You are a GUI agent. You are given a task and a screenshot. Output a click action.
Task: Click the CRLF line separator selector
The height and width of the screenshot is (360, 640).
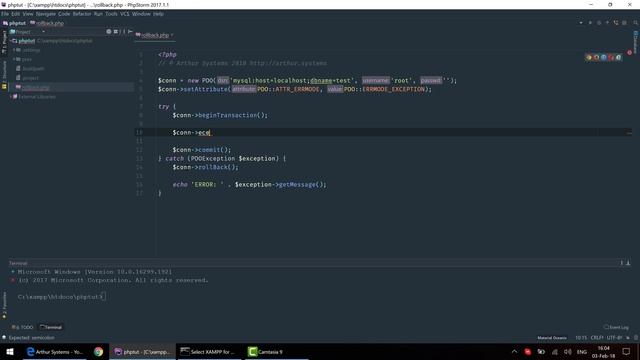coord(597,338)
